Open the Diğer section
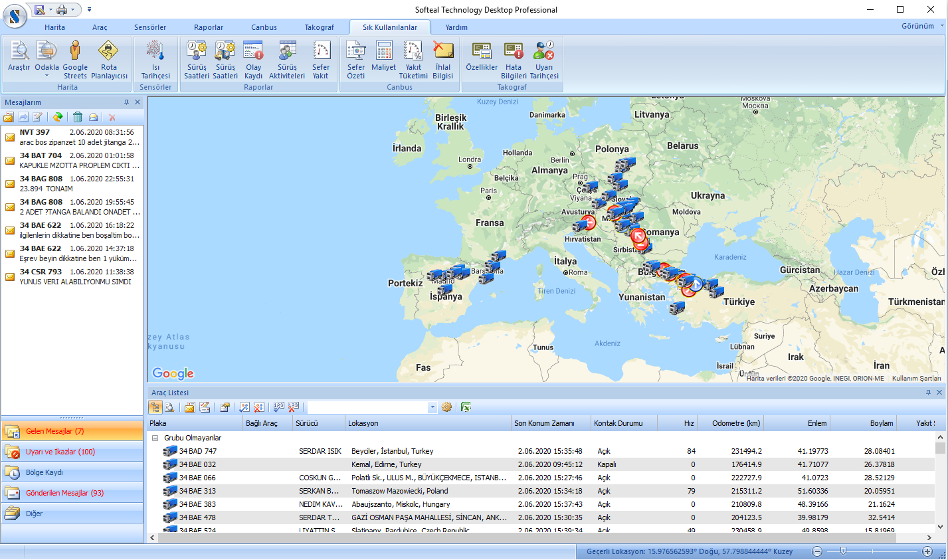 pyautogui.click(x=72, y=513)
